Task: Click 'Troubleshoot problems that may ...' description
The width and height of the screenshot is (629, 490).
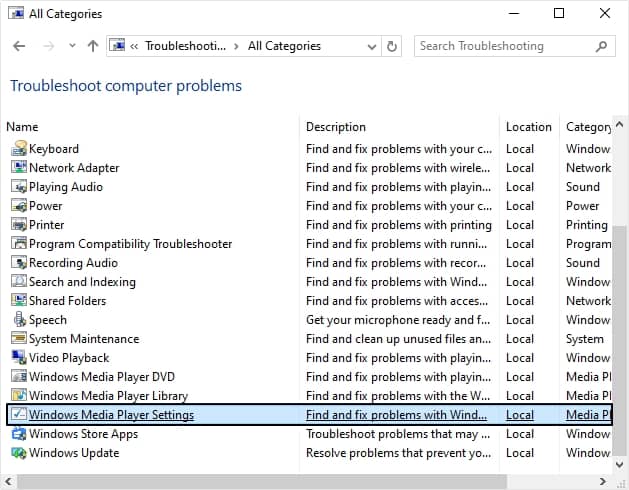Action: (398, 434)
